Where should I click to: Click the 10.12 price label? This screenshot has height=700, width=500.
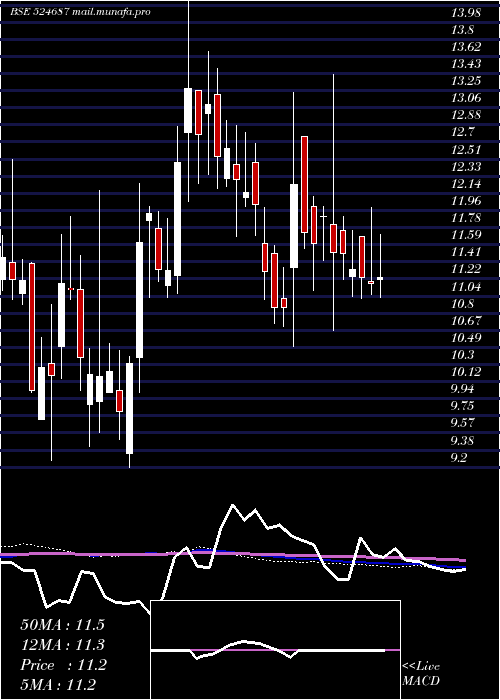pos(466,371)
